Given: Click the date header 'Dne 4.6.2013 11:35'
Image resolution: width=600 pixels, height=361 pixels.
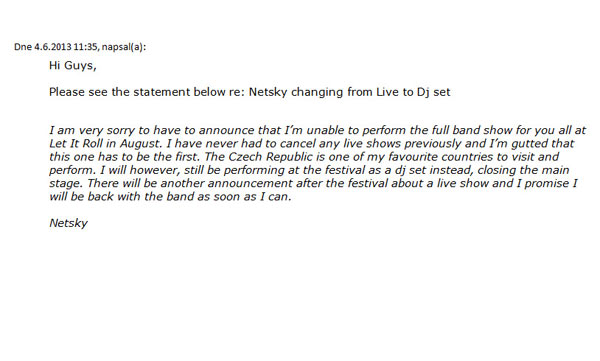Looking at the screenshot, I should tap(56, 47).
